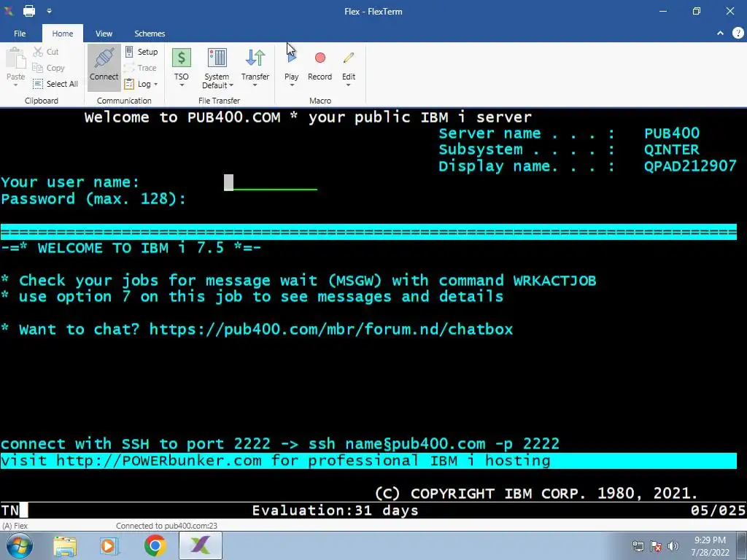The image size is (747, 560).
Task: Switch to the Schemes tab
Action: [x=150, y=34]
